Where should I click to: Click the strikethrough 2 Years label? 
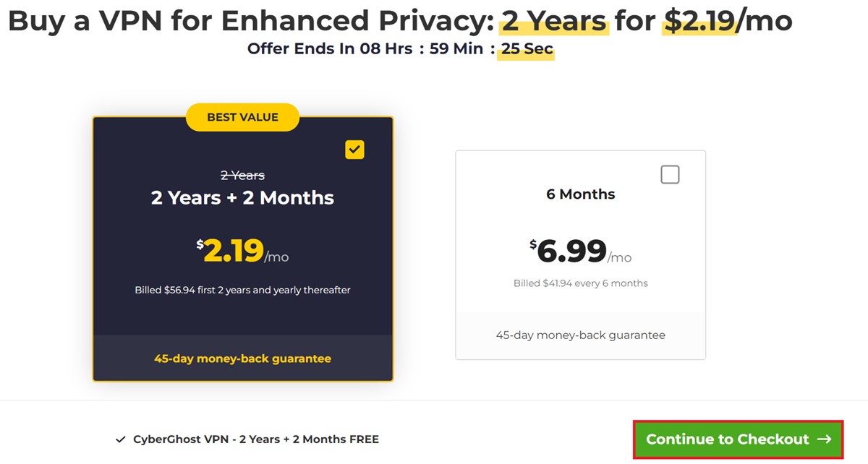pos(242,176)
